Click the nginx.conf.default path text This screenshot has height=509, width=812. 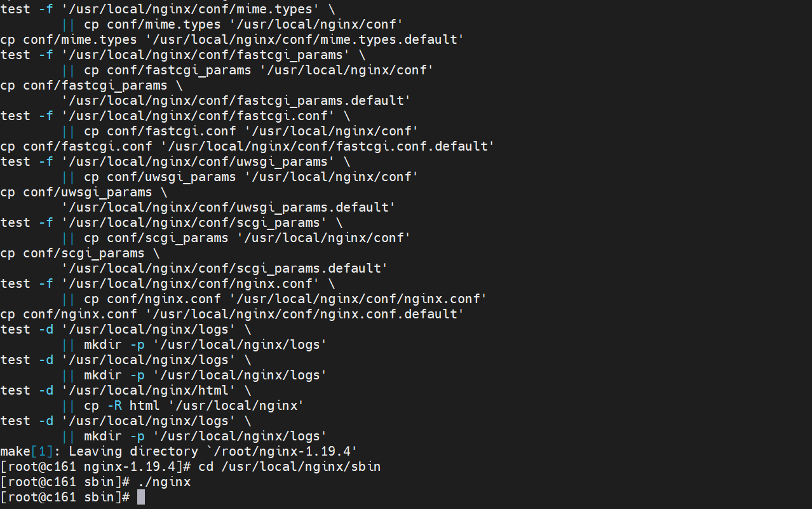305,315
